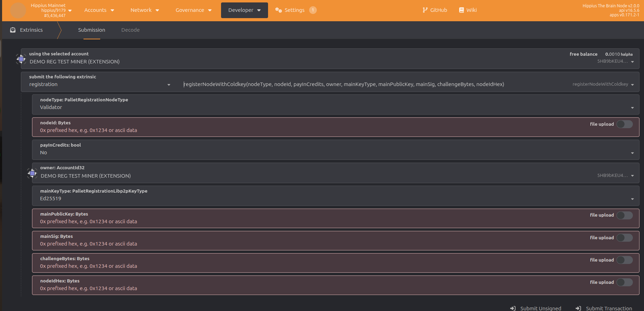Click the Wiki book icon
644x311 pixels.
pos(461,10)
